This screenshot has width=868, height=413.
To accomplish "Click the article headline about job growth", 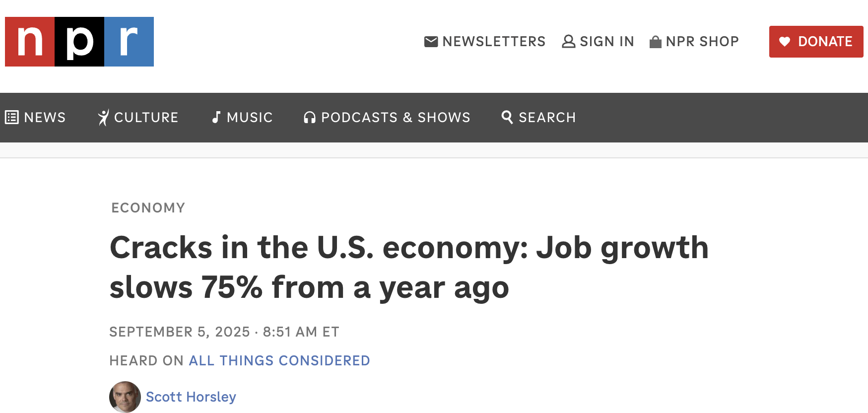I will [408, 267].
